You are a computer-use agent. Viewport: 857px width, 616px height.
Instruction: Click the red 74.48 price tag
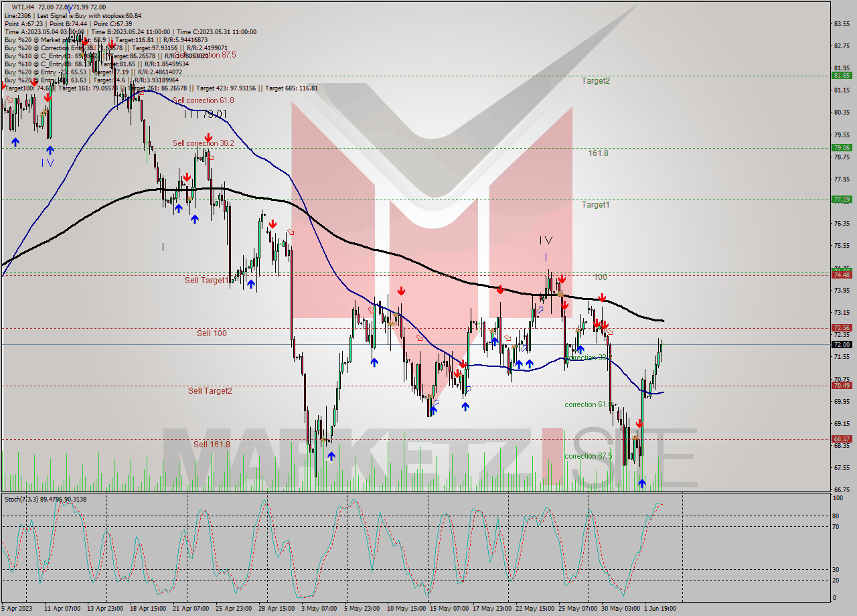click(x=841, y=275)
